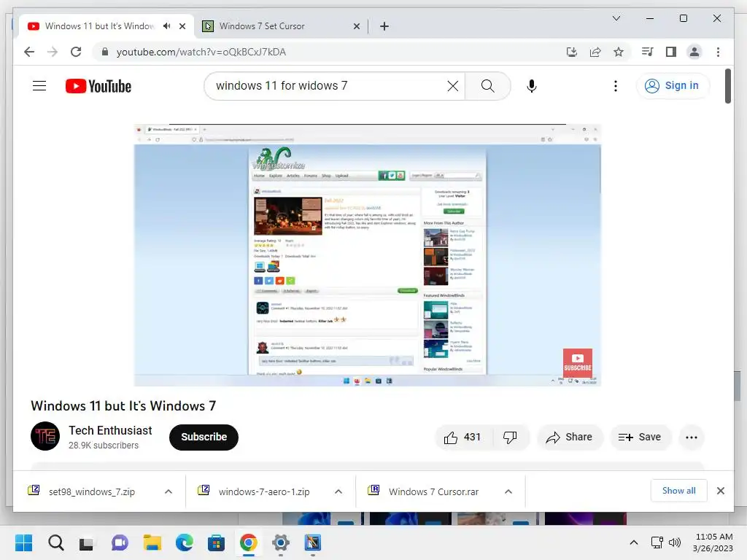The width and height of the screenshot is (747, 560).
Task: Open YouTube settings three-dot menu
Action: point(616,86)
